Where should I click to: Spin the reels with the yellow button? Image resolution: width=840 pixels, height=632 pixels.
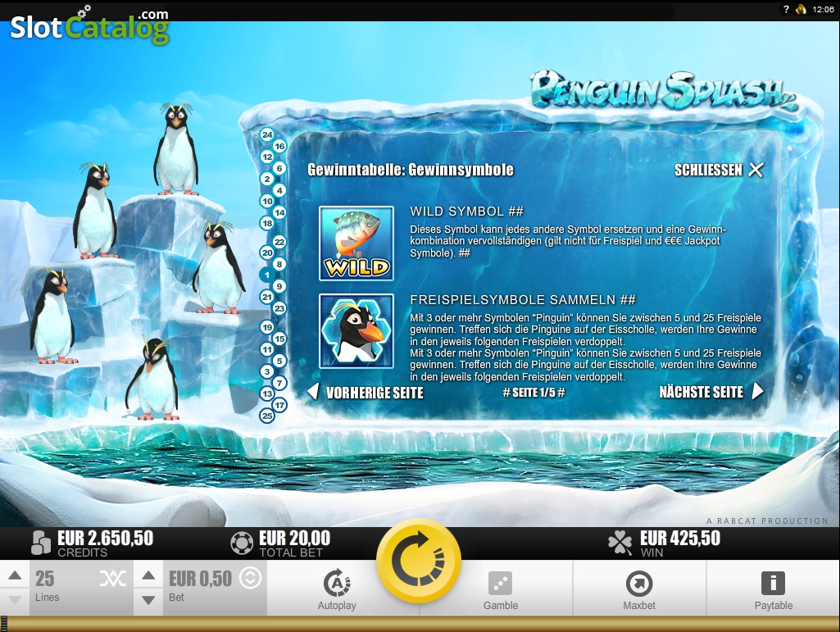(419, 562)
